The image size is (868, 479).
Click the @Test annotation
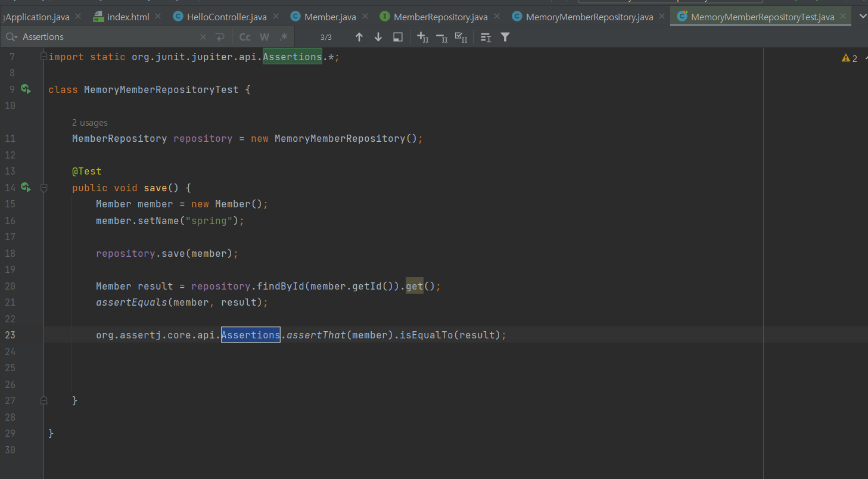click(x=87, y=171)
